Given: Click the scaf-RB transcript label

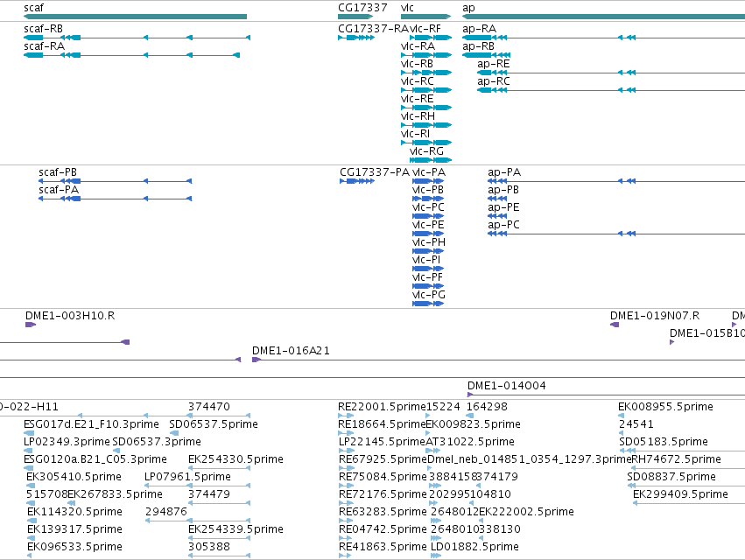Looking at the screenshot, I should click(43, 29).
